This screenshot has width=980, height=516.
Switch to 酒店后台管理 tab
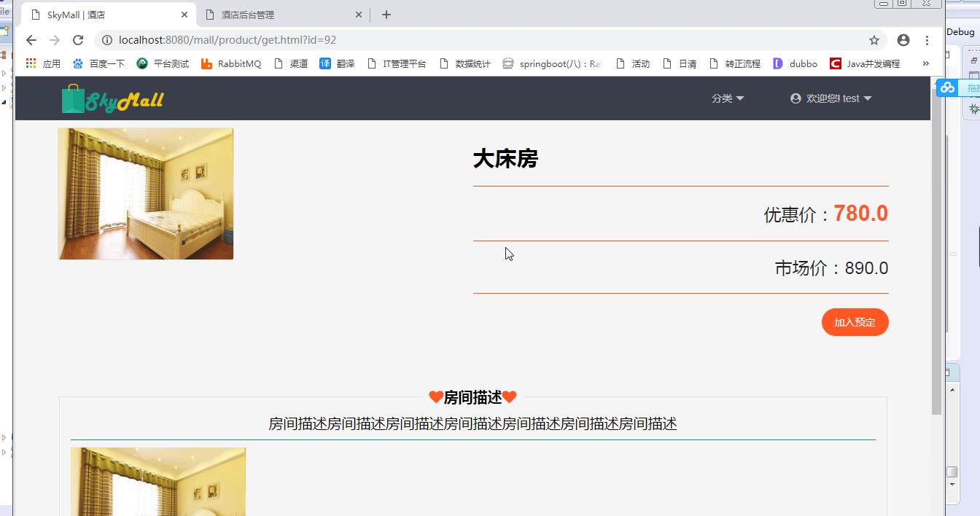coord(281,15)
